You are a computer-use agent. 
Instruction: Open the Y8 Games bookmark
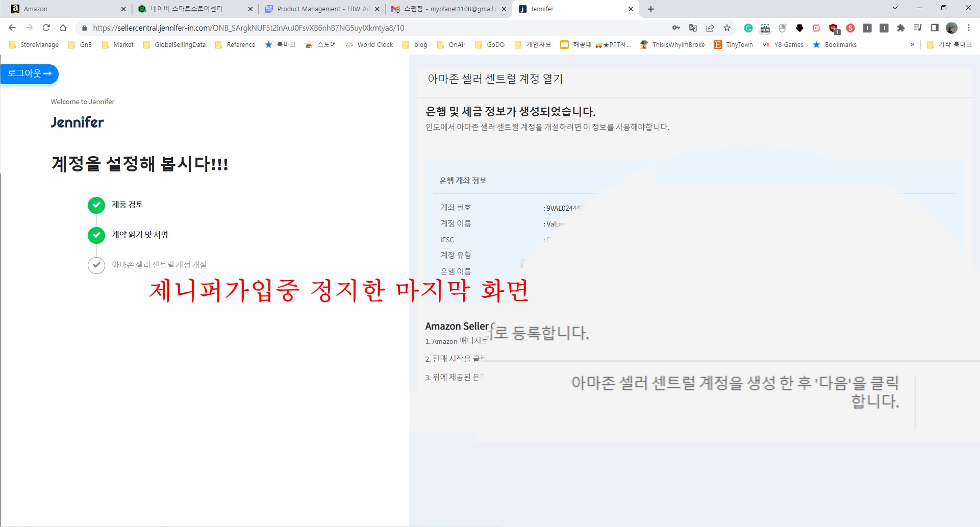[783, 45]
